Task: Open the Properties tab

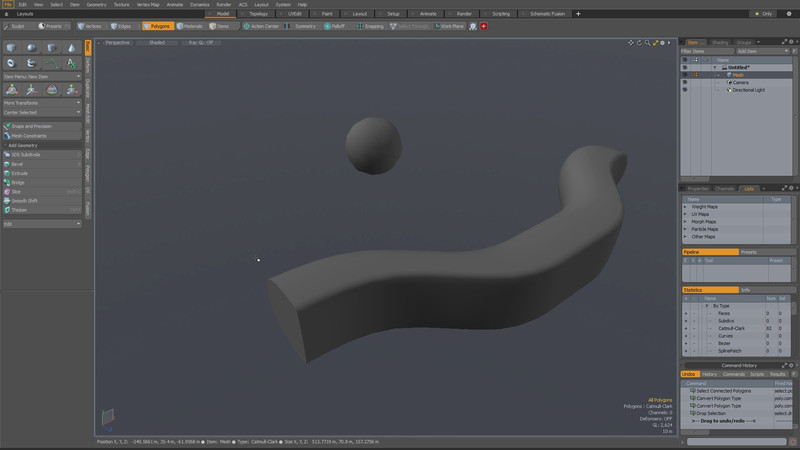Action: tap(697, 189)
